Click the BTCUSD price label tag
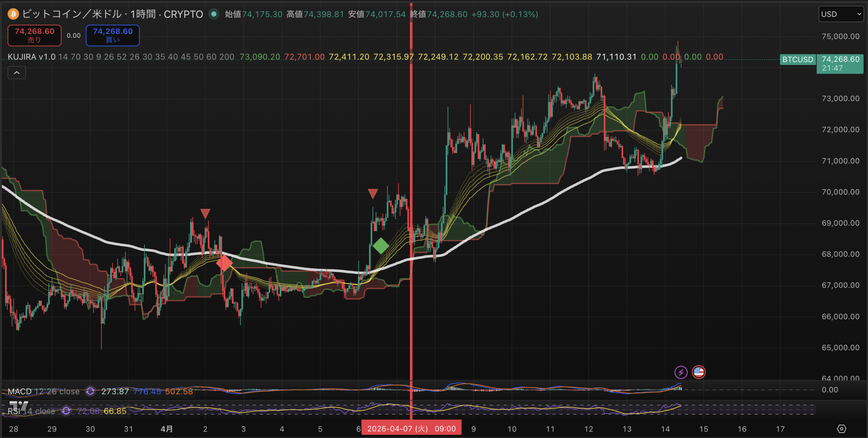 click(x=797, y=60)
